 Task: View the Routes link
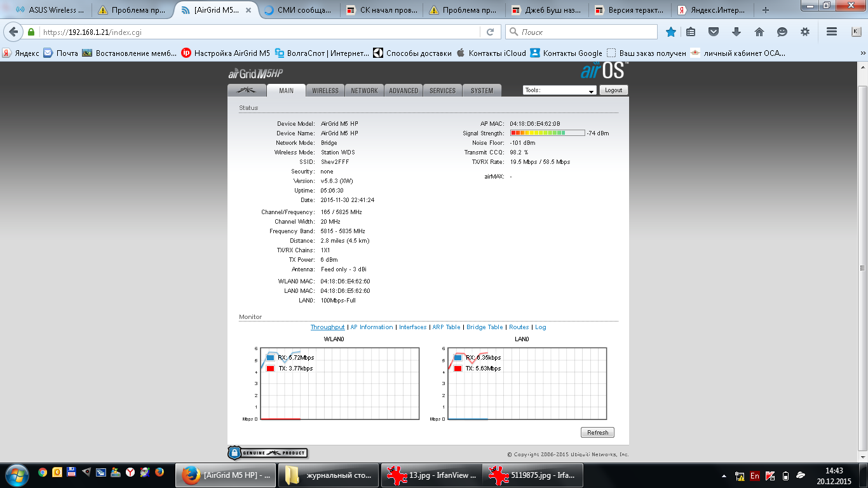click(519, 327)
